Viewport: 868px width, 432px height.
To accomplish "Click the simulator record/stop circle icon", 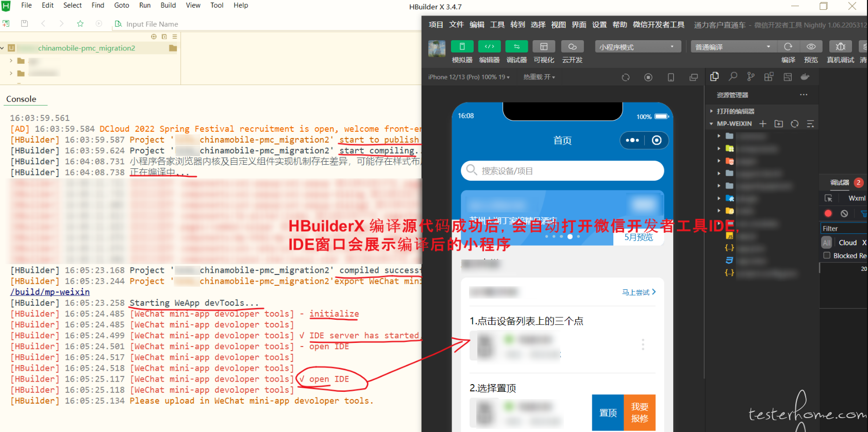I will (648, 77).
